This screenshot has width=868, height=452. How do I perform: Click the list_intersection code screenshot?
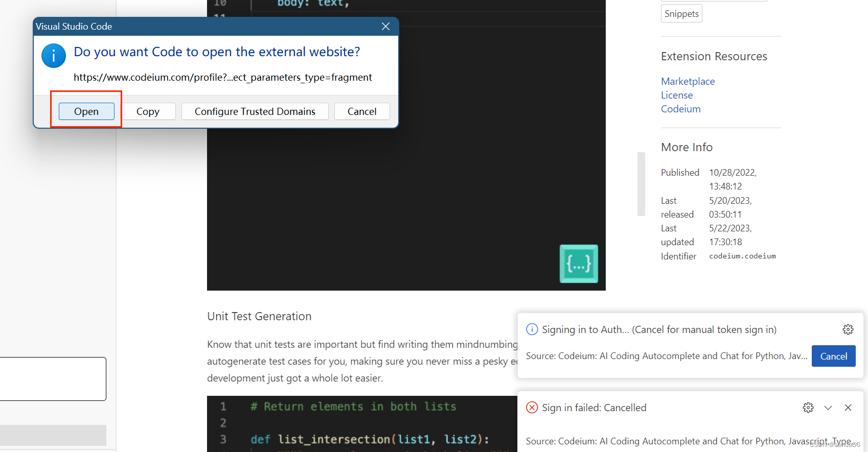(x=362, y=424)
